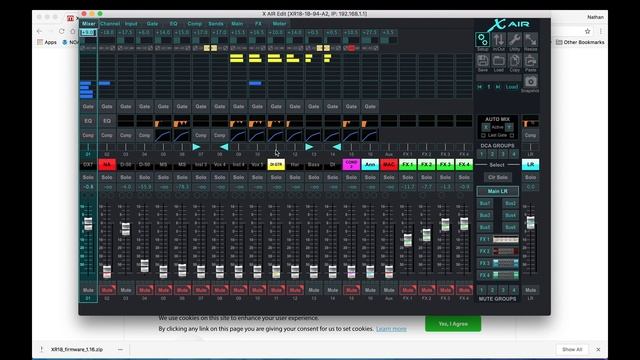This screenshot has height=360, width=640.
Task: Expand XR18_firmware download item menu
Action: [120, 349]
